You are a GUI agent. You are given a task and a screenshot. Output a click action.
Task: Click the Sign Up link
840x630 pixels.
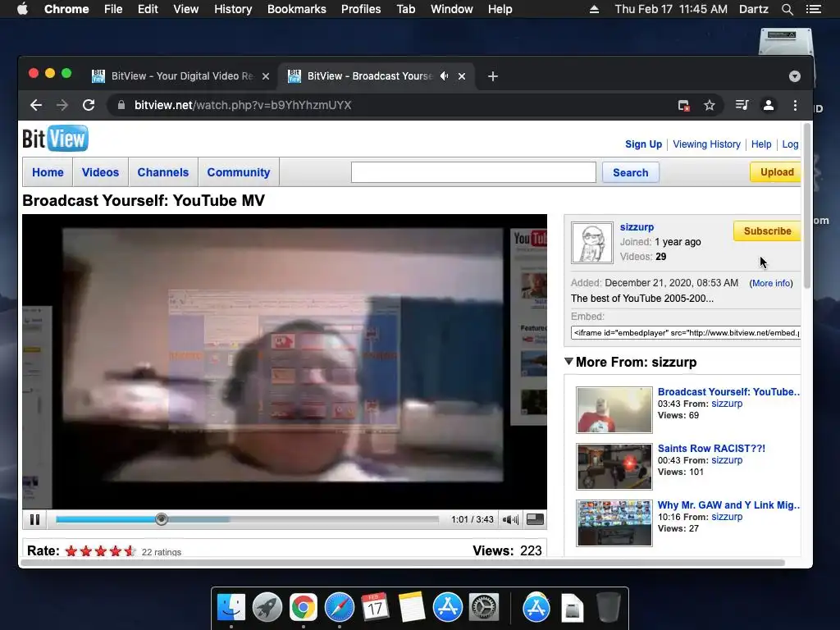click(643, 144)
